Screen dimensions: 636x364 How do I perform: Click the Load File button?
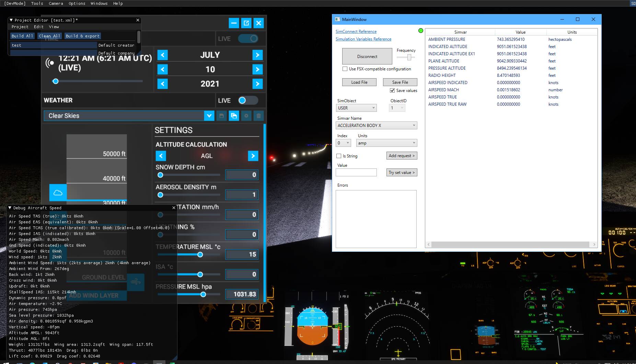click(x=359, y=82)
